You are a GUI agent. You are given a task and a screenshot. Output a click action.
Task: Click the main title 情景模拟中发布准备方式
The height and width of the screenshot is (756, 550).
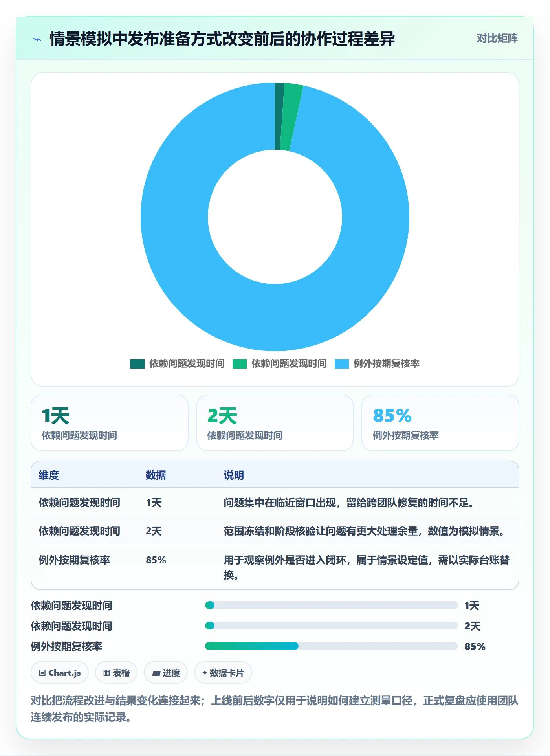coord(222,39)
